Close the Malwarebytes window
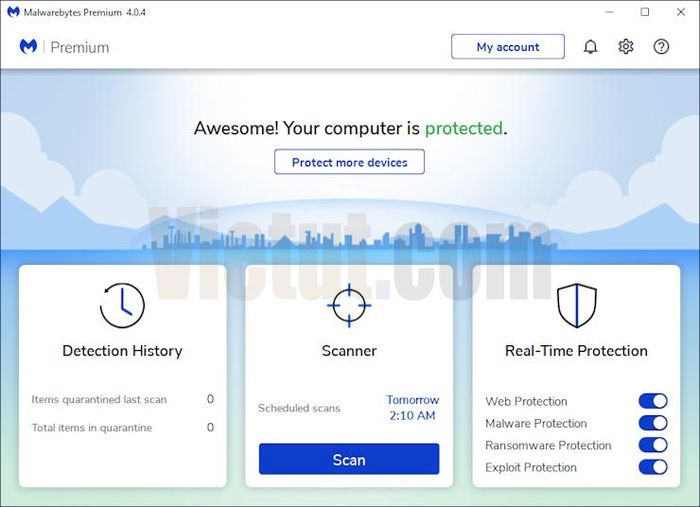Screen dimensions: 700x507 681,12
